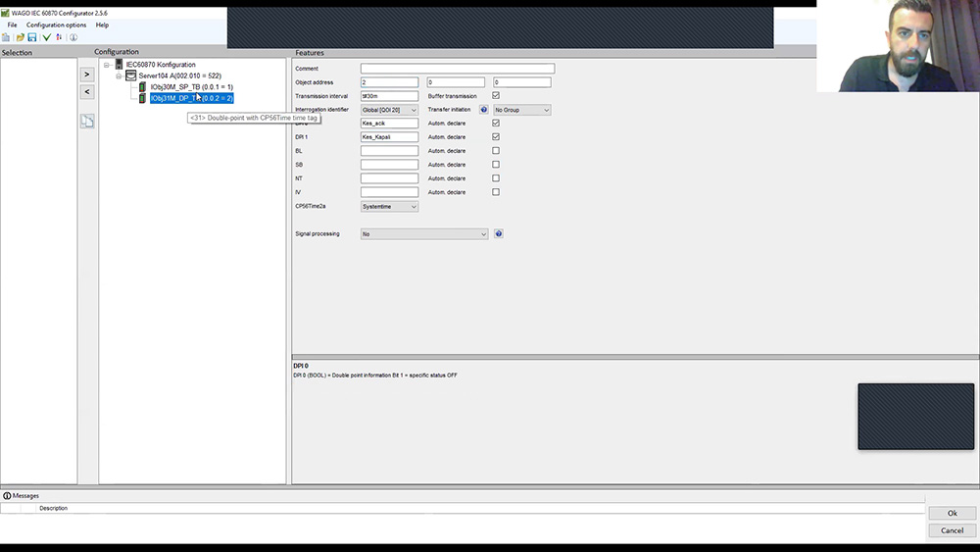Enable Autom. declare for SB
980x552 pixels.
[x=496, y=165]
